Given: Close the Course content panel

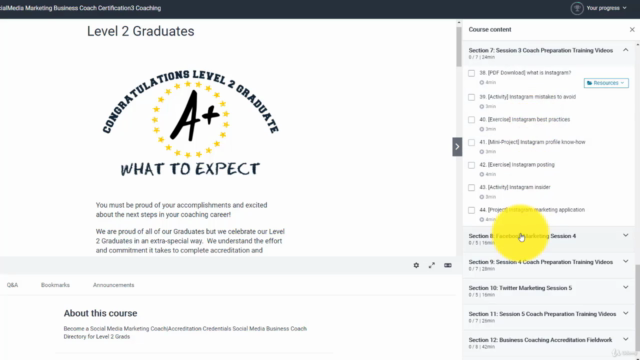Looking at the screenshot, I should (632, 29).
